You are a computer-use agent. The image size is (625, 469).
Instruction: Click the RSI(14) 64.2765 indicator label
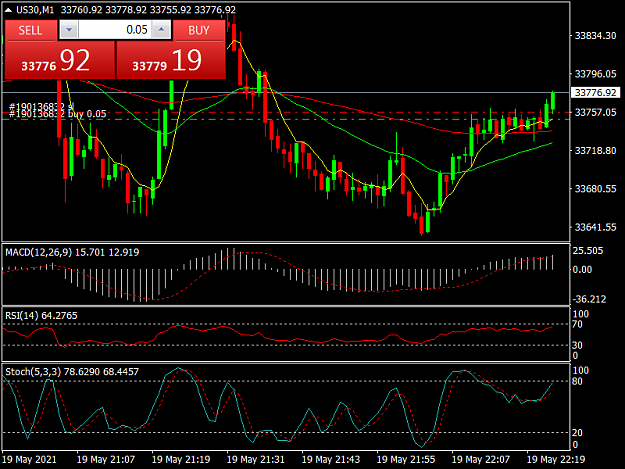coord(41,316)
